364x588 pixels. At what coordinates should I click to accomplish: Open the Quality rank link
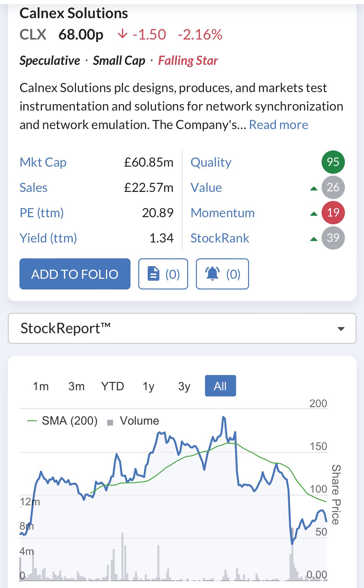(x=211, y=162)
